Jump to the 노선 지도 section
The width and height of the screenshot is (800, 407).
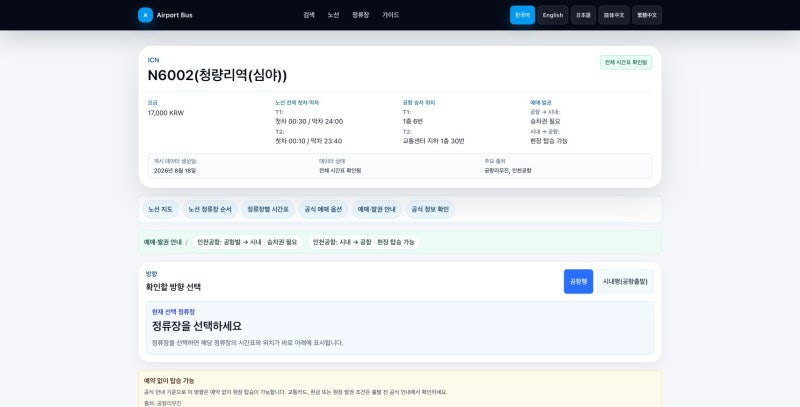pyautogui.click(x=160, y=210)
